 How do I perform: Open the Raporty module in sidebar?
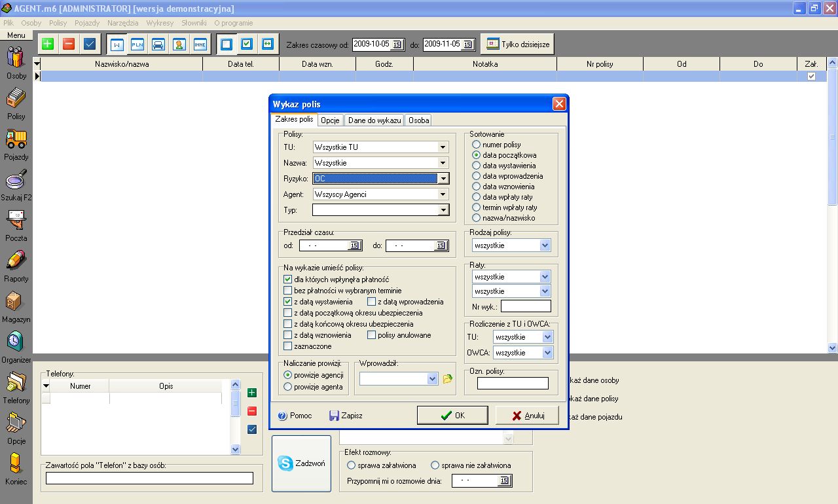point(16,266)
